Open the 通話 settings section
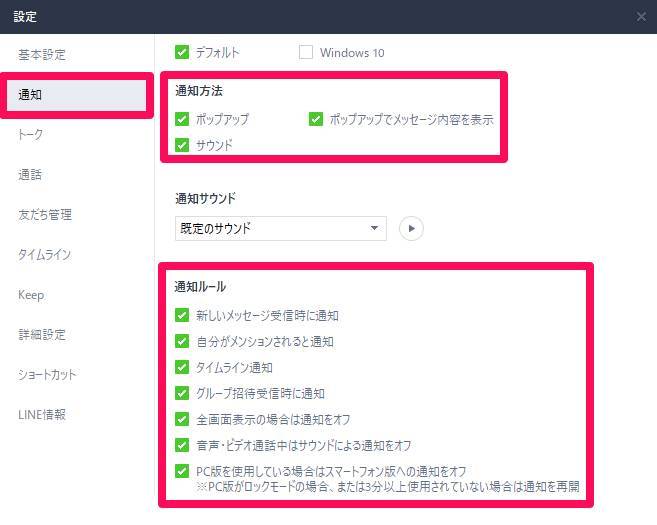The image size is (657, 525). tap(30, 174)
